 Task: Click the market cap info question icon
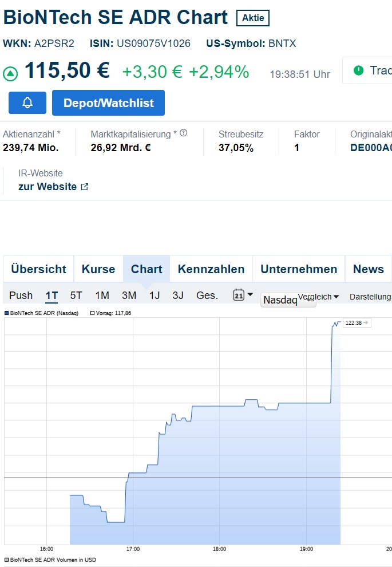coord(184,133)
